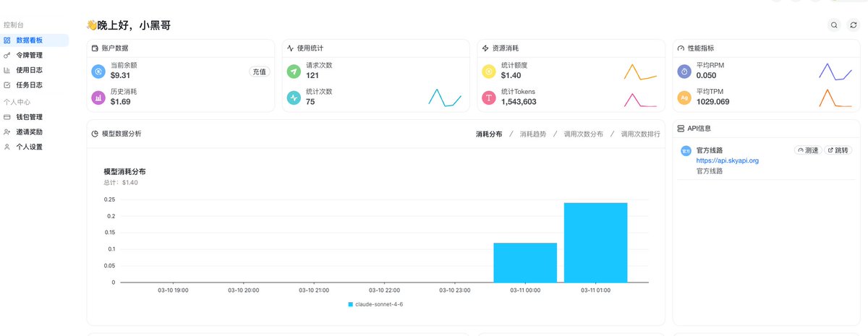
Task: Click the 晚上好，小黑哥 greeting heading
Action: (128, 25)
